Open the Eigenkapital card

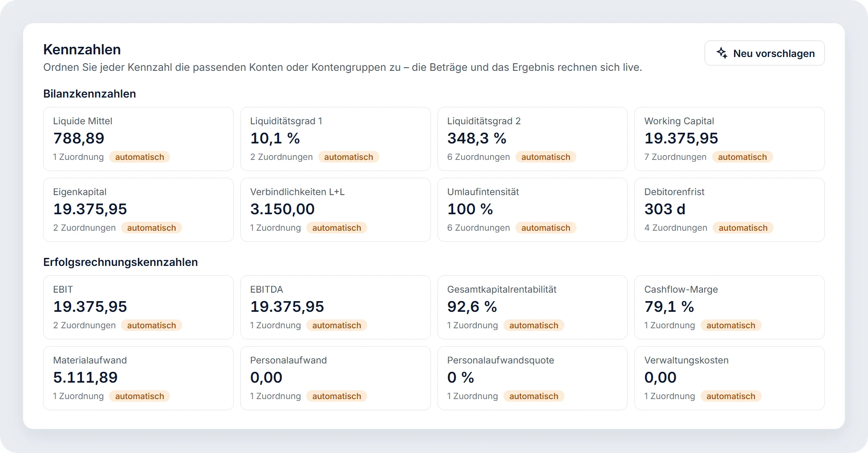click(138, 210)
